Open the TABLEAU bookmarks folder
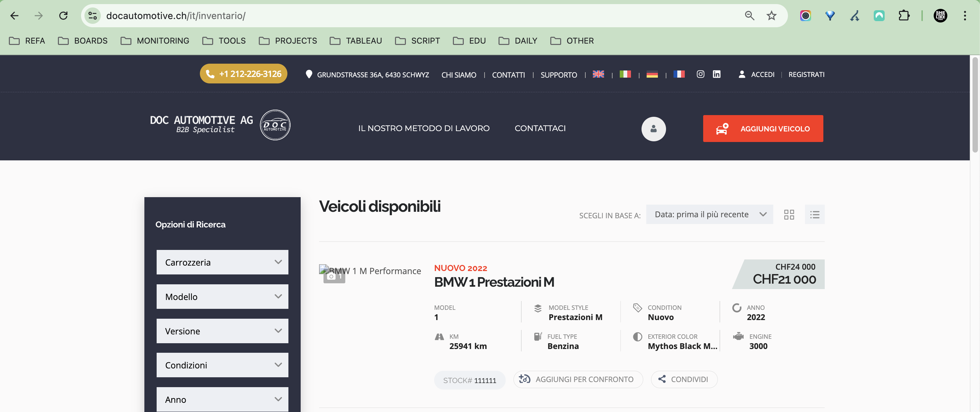 tap(356, 41)
